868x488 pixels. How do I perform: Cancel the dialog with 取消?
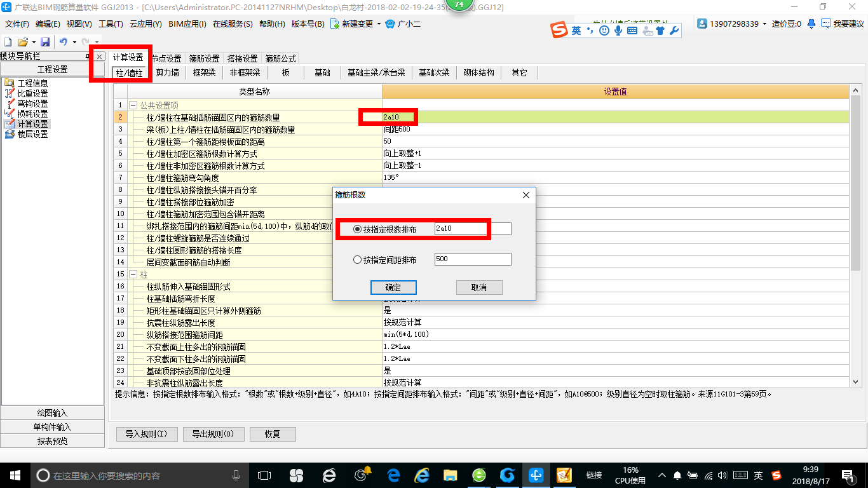click(x=479, y=287)
